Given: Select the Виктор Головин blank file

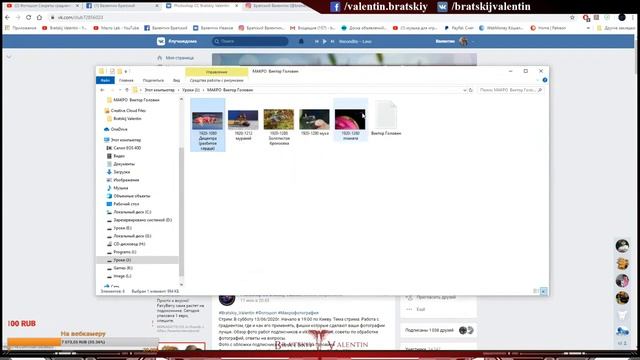Looking at the screenshot, I should click(386, 118).
